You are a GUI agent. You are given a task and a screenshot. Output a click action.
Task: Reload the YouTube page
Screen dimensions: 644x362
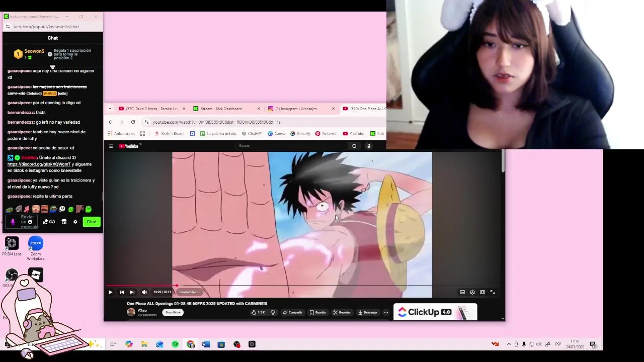(x=133, y=122)
